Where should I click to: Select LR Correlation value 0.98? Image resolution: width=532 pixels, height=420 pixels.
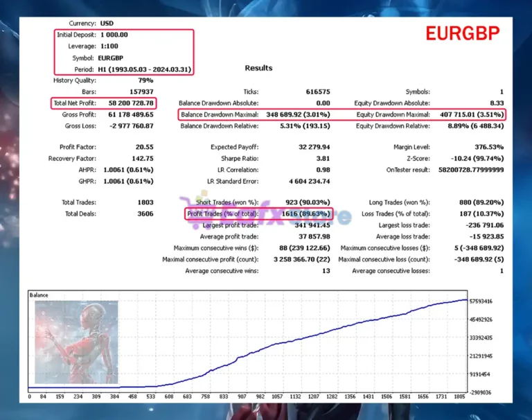(x=323, y=170)
